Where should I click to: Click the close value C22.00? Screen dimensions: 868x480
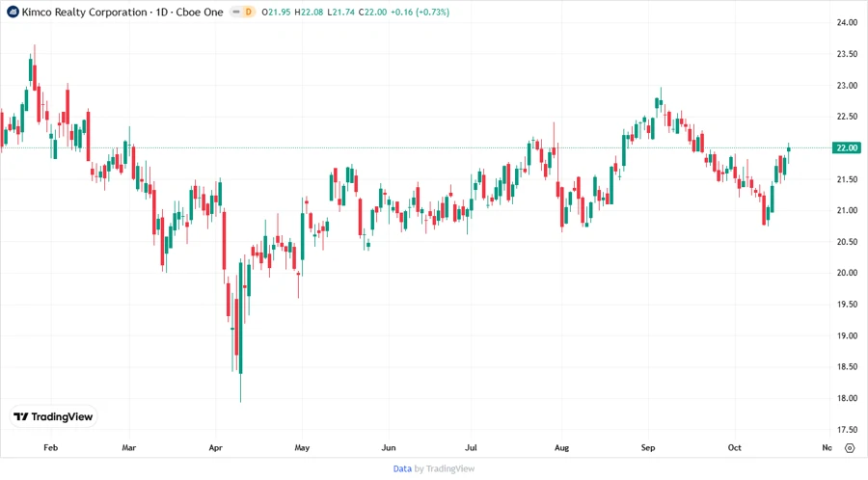click(372, 12)
